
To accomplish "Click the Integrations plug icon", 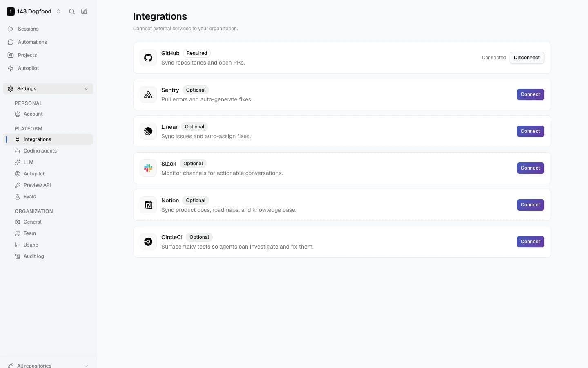I will point(18,139).
